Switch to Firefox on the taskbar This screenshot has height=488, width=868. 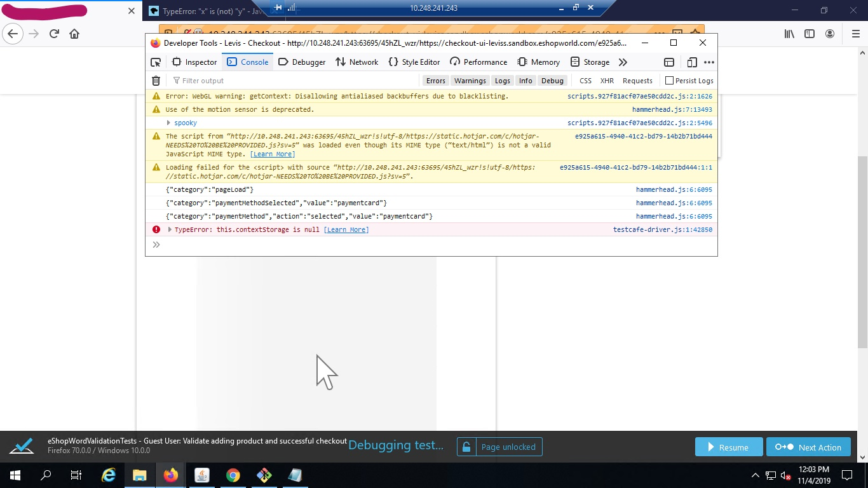[170, 475]
